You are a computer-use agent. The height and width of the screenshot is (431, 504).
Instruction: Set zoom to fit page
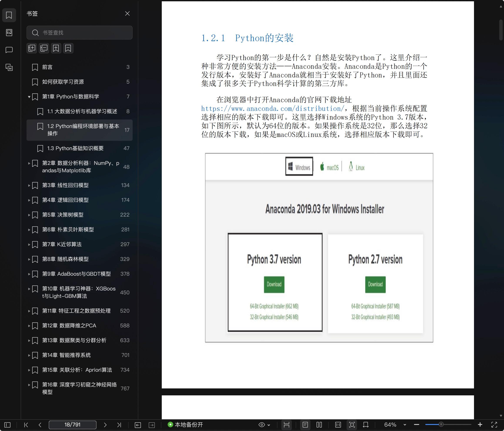pos(352,425)
